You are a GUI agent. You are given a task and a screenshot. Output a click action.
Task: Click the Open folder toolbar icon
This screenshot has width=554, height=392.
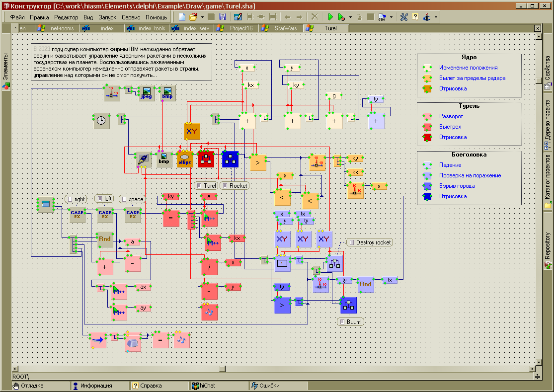[193, 17]
